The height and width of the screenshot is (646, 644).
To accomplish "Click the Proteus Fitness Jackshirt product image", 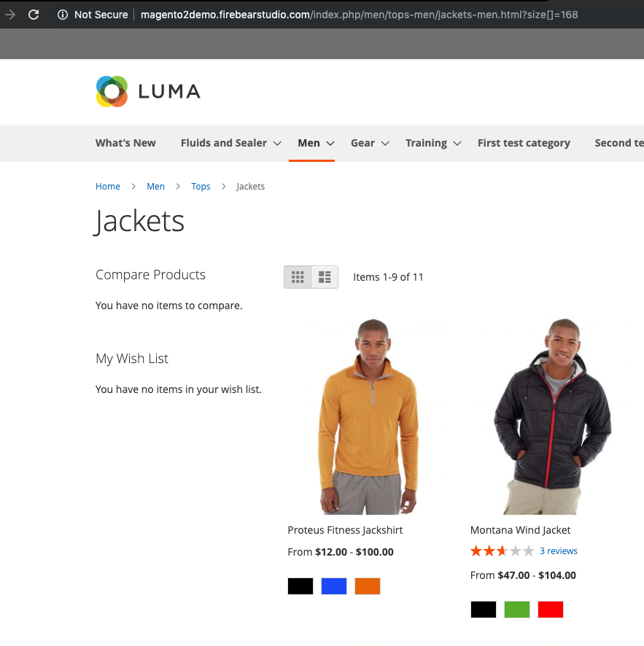I will [x=368, y=416].
